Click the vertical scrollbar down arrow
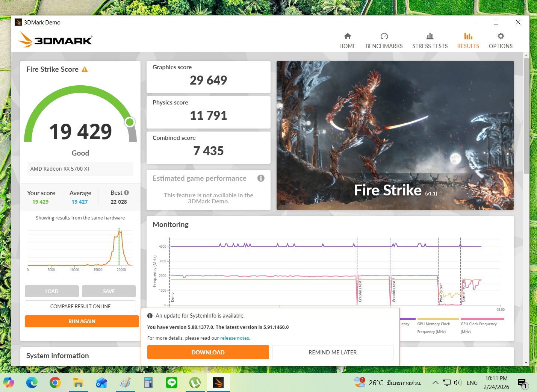Screen dimensions: 537x392 coord(526,363)
